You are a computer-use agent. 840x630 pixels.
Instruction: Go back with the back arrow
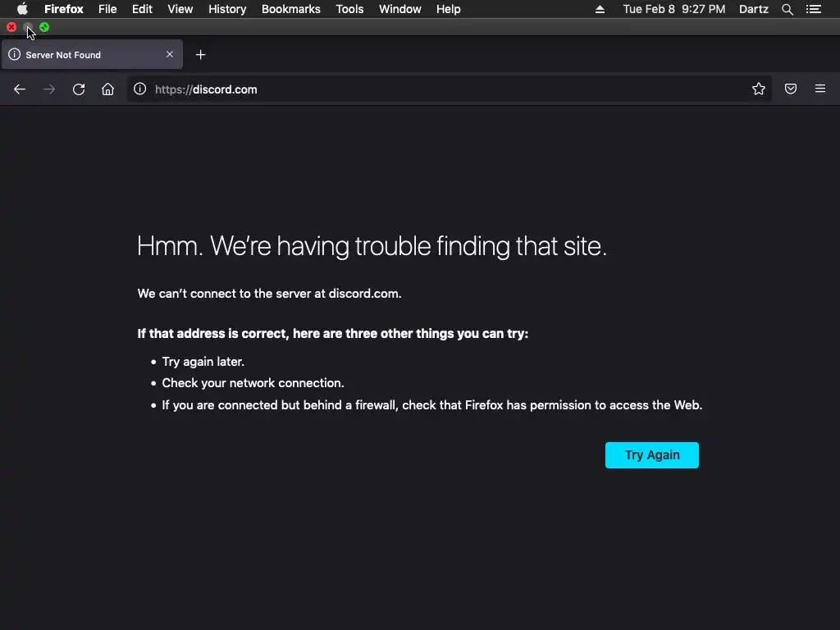coord(20,89)
